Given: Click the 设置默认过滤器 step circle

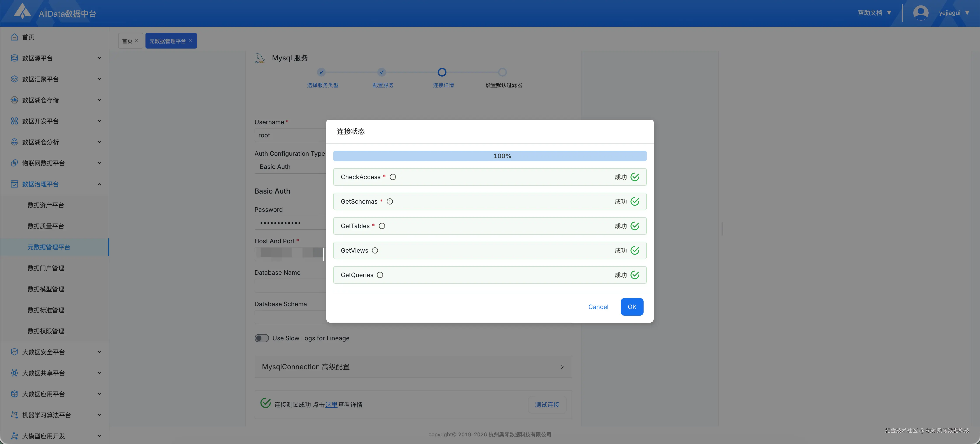Looking at the screenshot, I should coord(502,72).
